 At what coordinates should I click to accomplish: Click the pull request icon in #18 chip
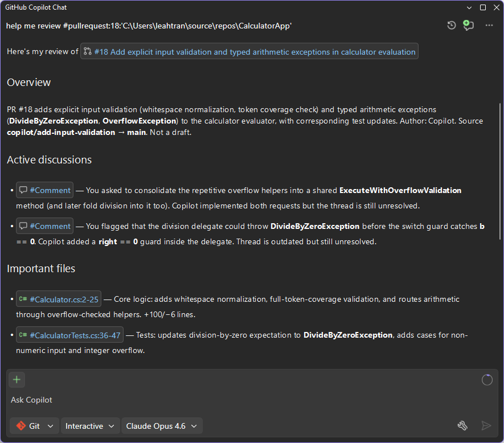(87, 51)
